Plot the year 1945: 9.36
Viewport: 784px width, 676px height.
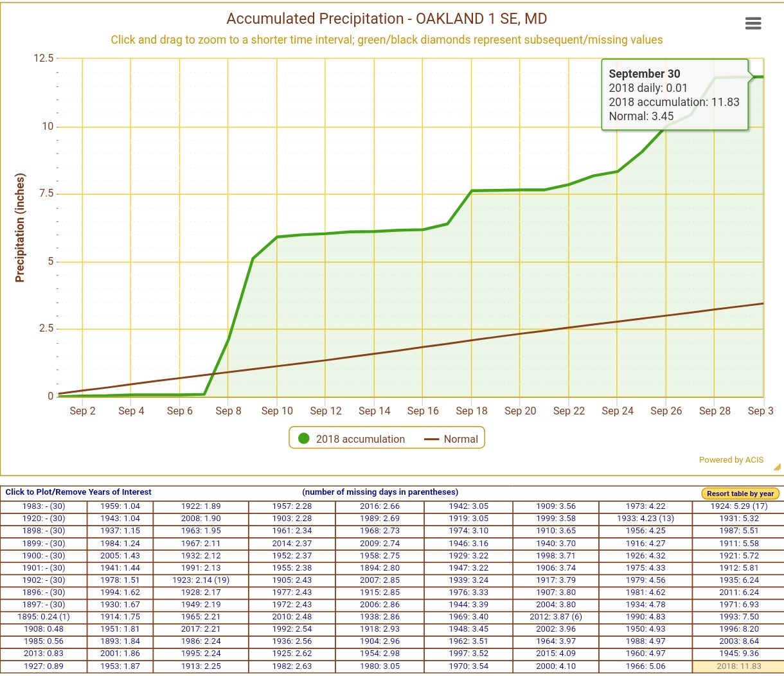coord(738,654)
